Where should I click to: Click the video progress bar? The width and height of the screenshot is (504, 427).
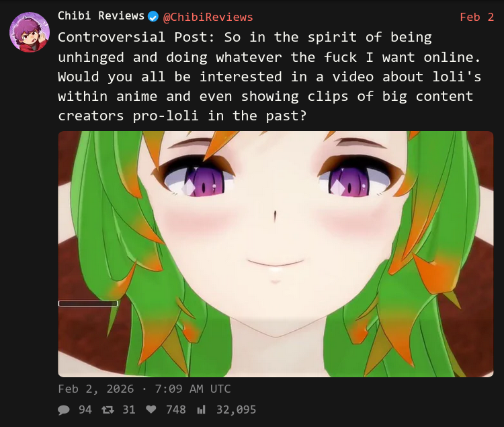[x=88, y=303]
